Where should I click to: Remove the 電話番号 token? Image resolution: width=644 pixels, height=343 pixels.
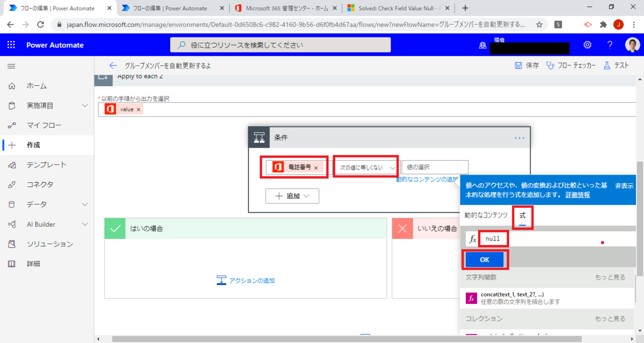(316, 168)
